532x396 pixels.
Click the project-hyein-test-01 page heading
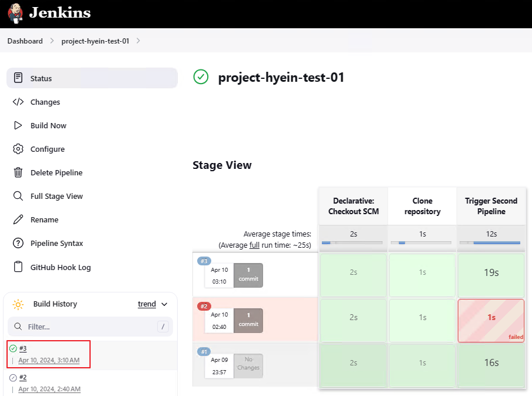click(x=281, y=77)
